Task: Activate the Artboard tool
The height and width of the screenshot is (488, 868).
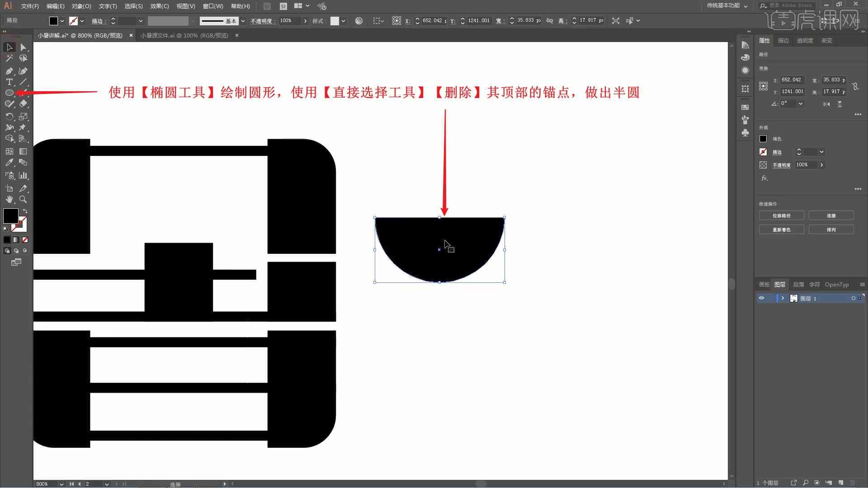Action: coord(9,188)
